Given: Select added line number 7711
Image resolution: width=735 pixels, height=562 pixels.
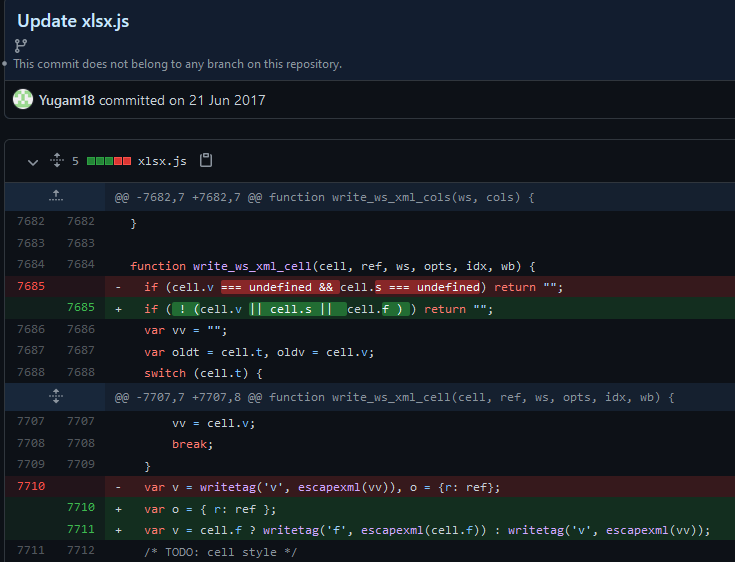Looking at the screenshot, I should [81, 529].
